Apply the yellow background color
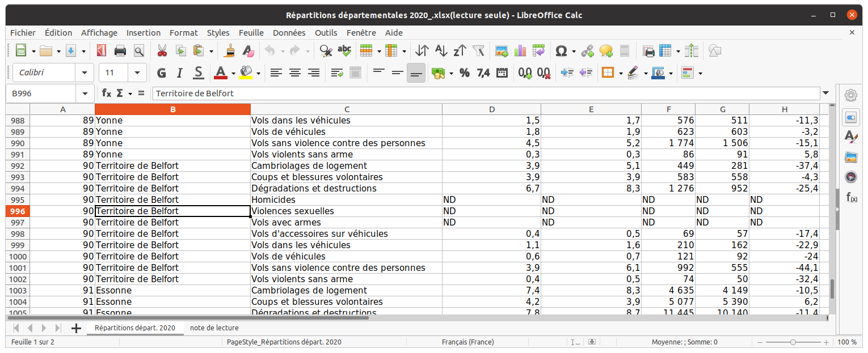868x353 pixels. point(246,73)
